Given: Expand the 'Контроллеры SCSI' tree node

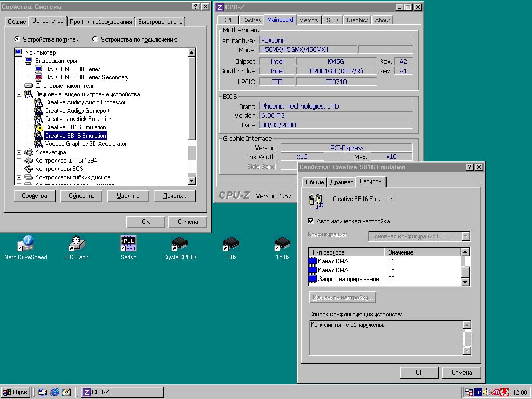Looking at the screenshot, I should click(19, 169).
